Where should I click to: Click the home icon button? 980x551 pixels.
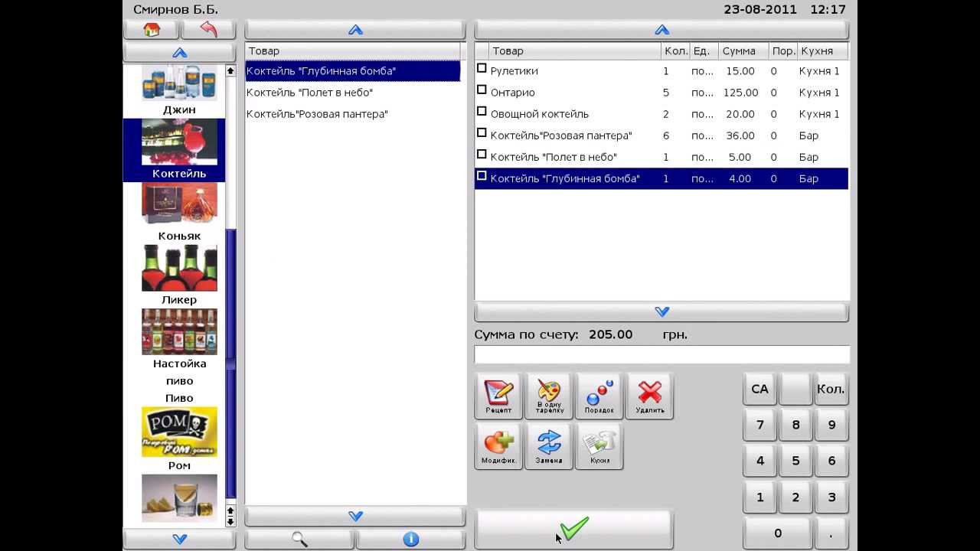coord(151,30)
